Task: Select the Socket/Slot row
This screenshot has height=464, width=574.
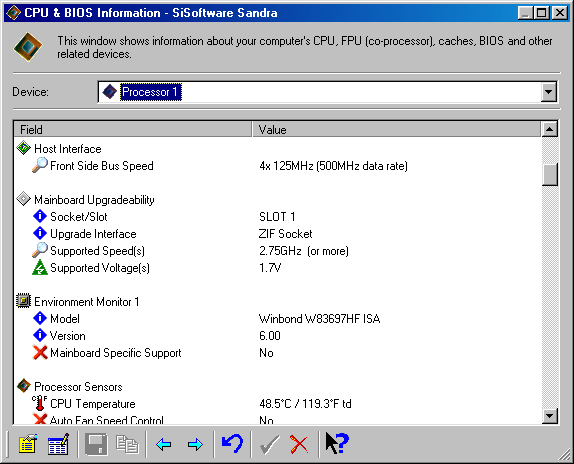Action: pyautogui.click(x=277, y=216)
